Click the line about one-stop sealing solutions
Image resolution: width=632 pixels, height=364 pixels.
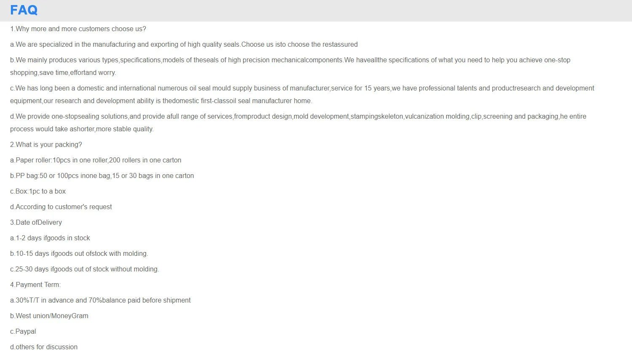tap(298, 117)
